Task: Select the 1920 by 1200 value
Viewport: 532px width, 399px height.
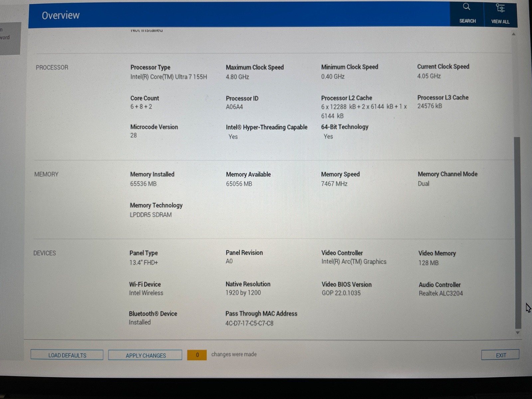Action: click(x=243, y=293)
